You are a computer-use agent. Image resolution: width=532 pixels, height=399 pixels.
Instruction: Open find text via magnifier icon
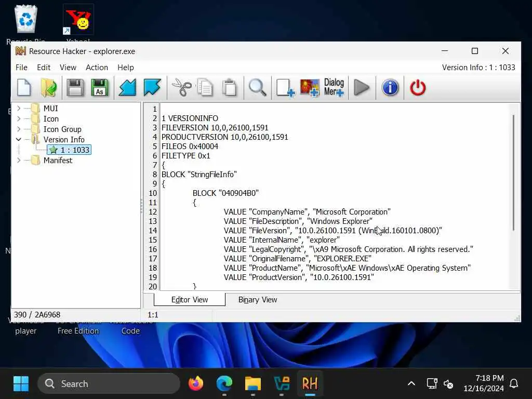point(258,87)
